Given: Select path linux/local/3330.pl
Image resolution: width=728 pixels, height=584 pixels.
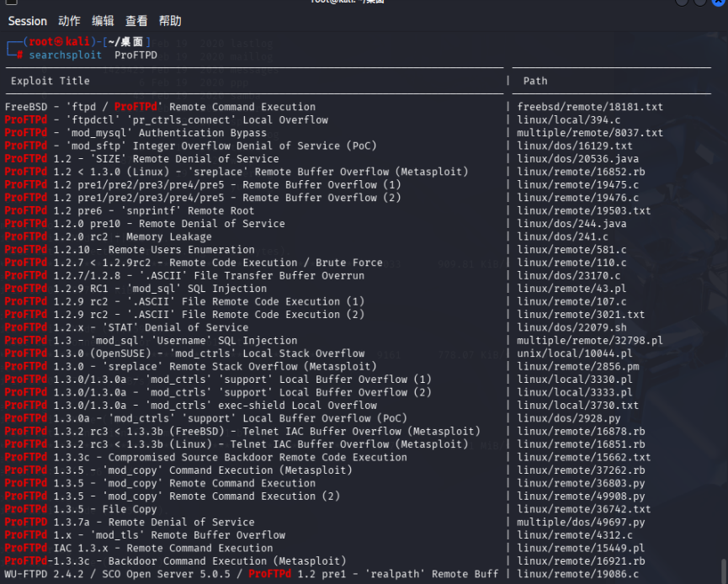Looking at the screenshot, I should click(x=575, y=380).
